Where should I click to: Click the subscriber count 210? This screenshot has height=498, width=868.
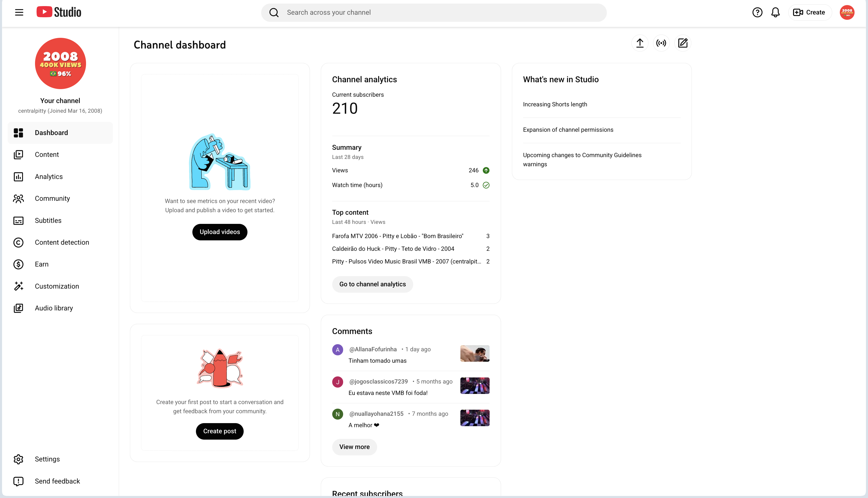point(345,108)
